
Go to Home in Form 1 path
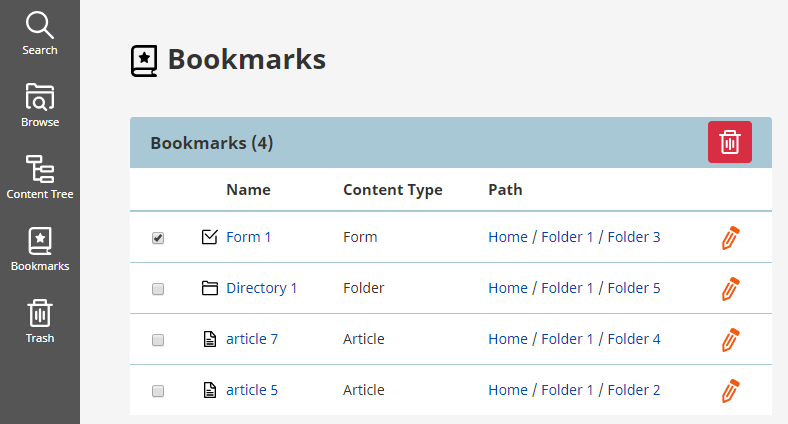(508, 237)
